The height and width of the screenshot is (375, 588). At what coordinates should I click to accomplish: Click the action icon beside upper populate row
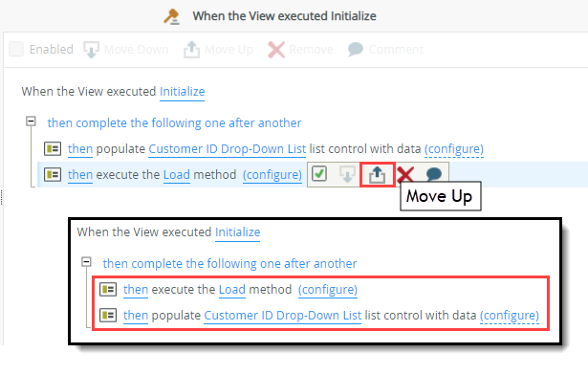pos(53,149)
